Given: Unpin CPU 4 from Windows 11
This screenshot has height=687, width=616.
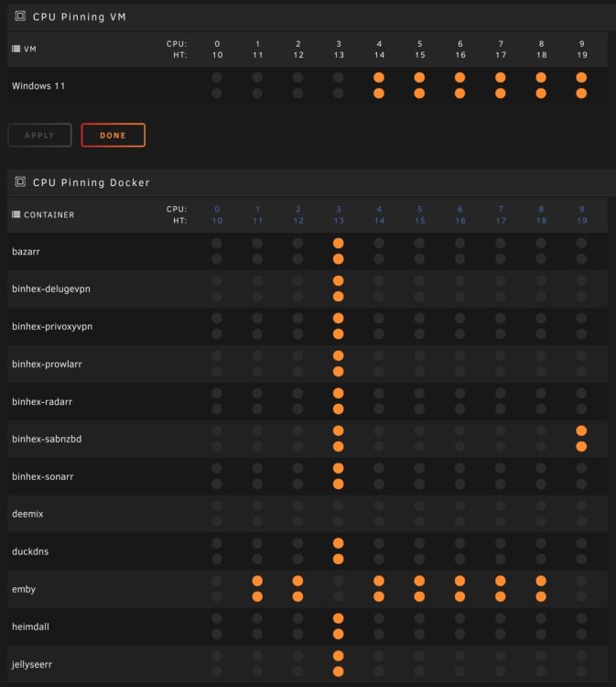Looking at the screenshot, I should coord(379,78).
